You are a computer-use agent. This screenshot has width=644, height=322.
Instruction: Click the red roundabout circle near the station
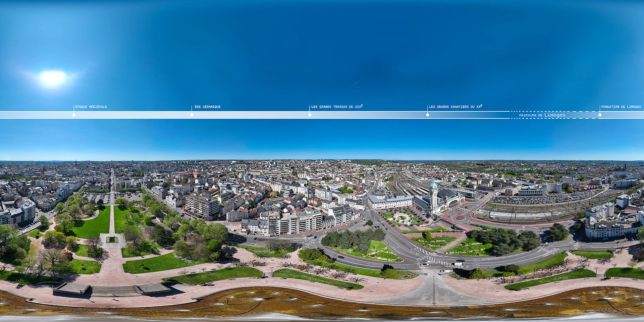pyautogui.click(x=460, y=218)
